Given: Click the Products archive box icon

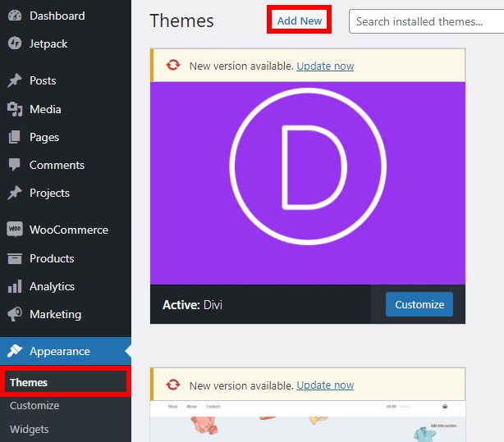Looking at the screenshot, I should click(15, 258).
